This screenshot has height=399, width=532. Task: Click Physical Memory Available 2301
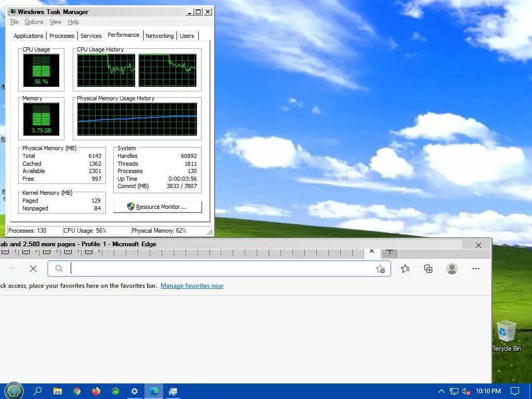95,171
